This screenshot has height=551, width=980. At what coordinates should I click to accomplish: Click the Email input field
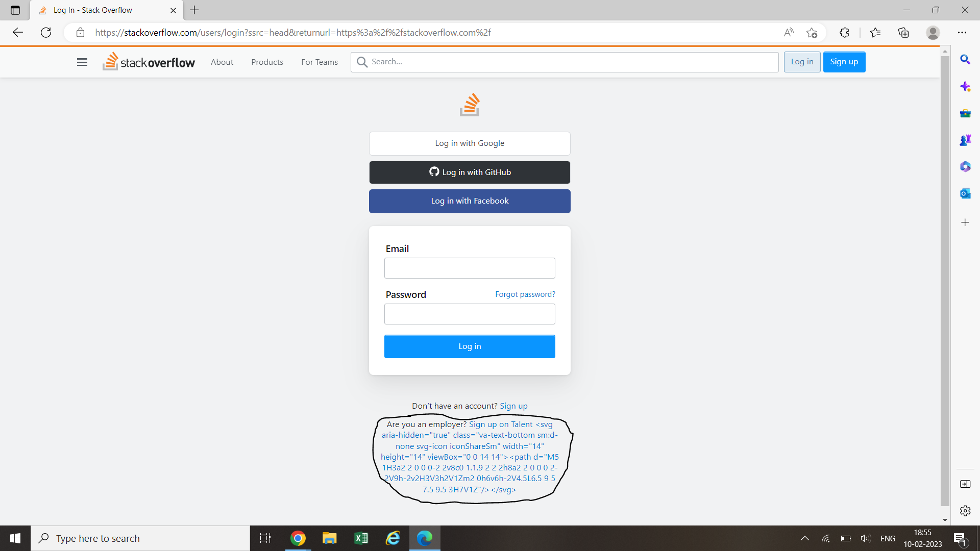coord(469,268)
